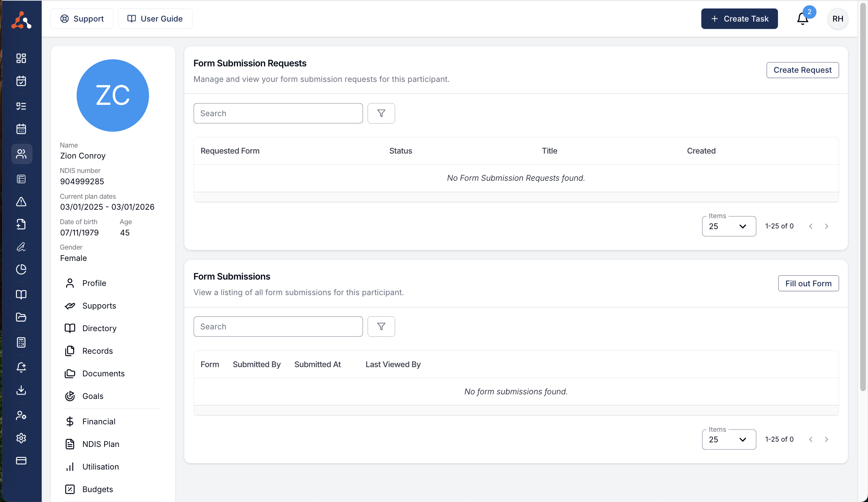Open the Documents participant menu item
This screenshot has width=868, height=502.
pyautogui.click(x=103, y=373)
